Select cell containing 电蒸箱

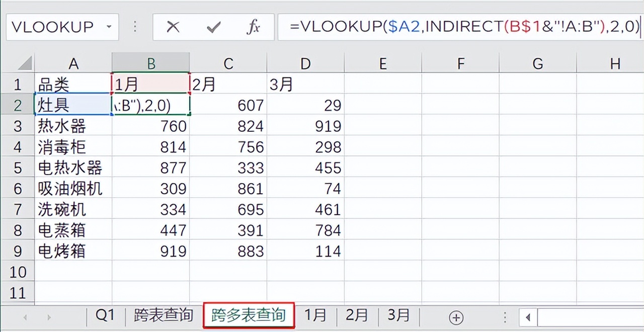73,230
